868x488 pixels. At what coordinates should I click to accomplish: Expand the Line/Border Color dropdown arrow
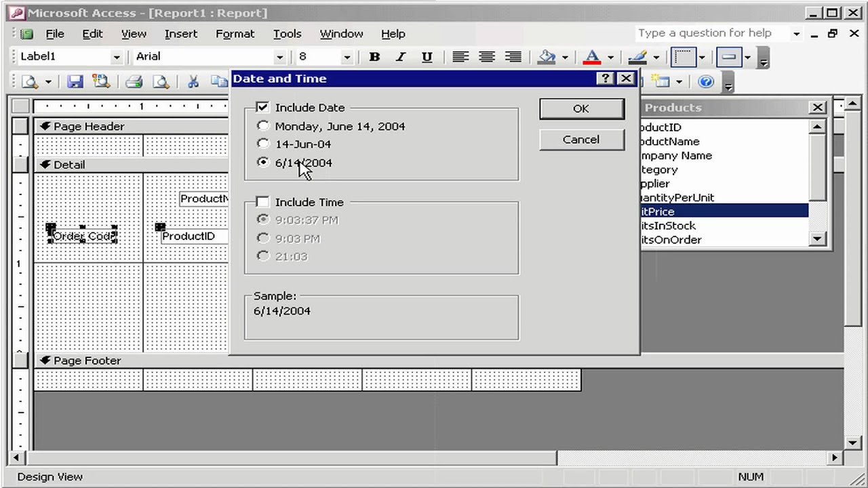pos(656,58)
